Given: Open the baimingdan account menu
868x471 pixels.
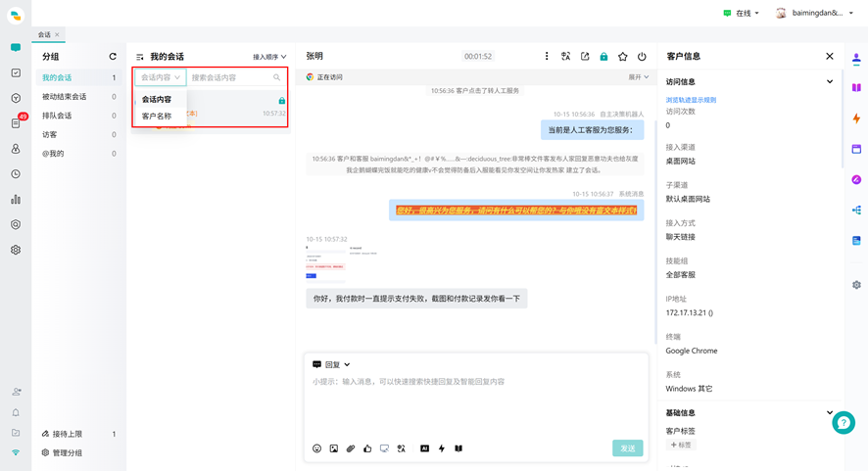Looking at the screenshot, I should [815, 13].
